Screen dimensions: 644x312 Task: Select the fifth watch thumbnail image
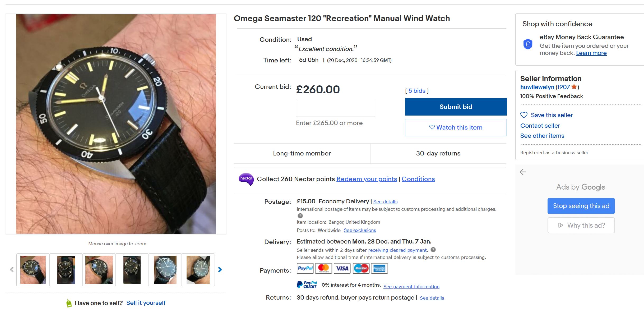click(165, 270)
